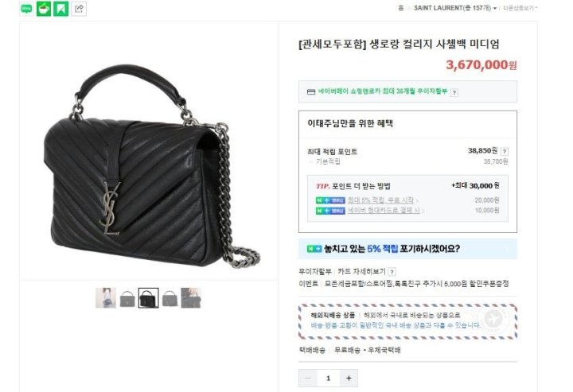
Task: Click the green bookmark keep icon
Action: [61, 9]
